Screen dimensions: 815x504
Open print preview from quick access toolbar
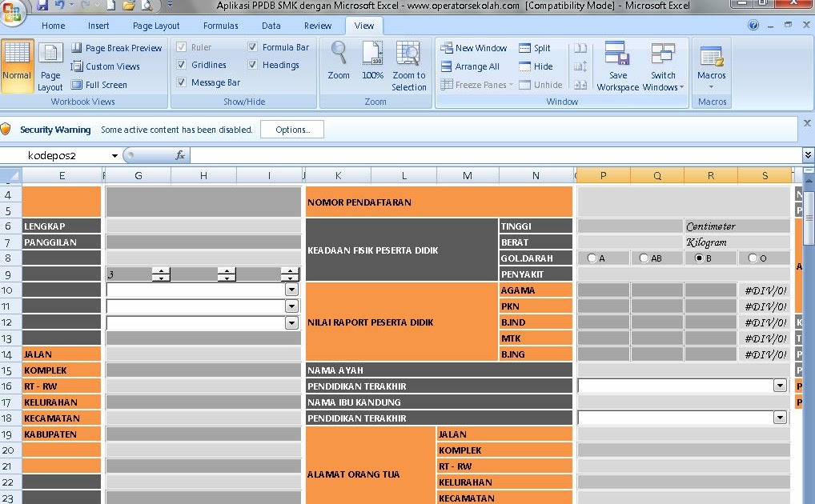147,6
